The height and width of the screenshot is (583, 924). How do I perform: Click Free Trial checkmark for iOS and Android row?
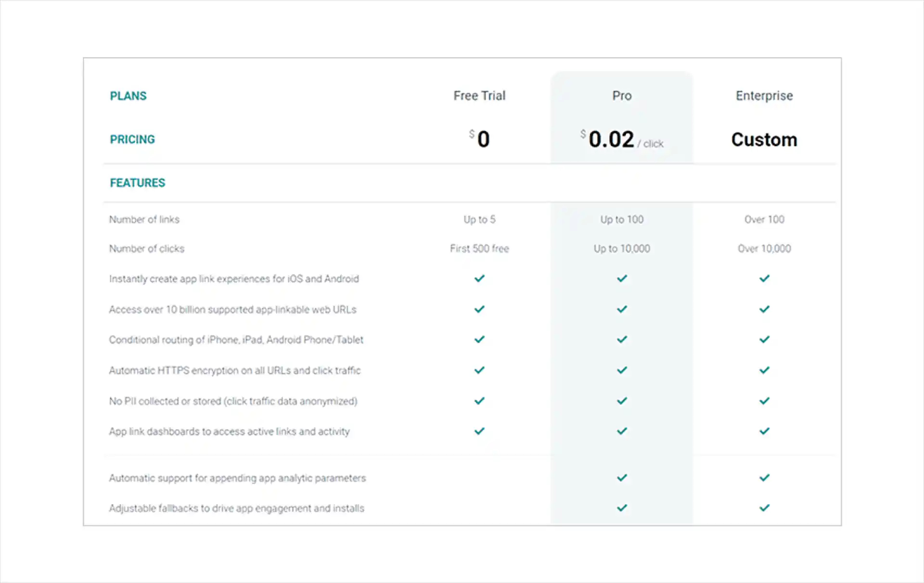click(x=479, y=279)
